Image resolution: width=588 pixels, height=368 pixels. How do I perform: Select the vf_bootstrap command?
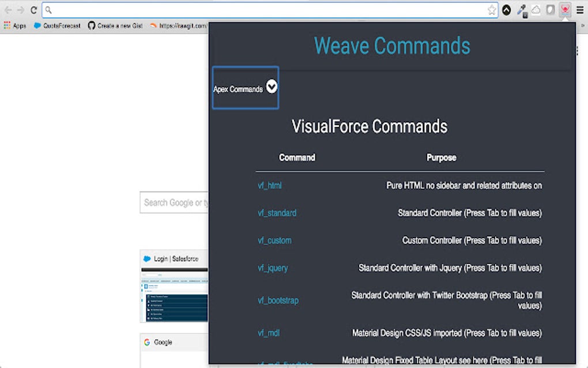click(x=277, y=301)
